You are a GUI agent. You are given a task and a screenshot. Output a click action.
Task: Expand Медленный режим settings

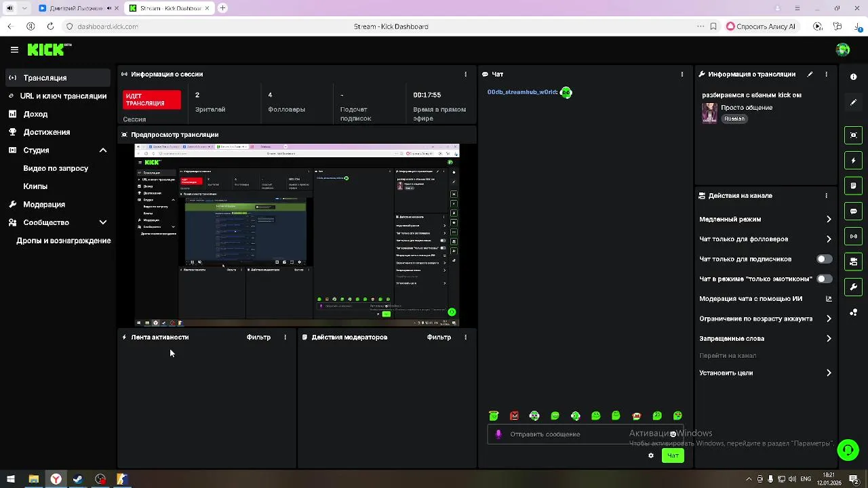[x=766, y=219]
